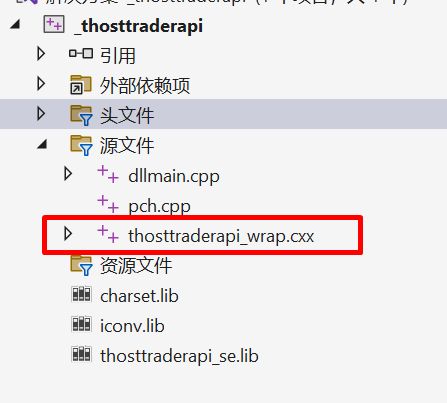Click the 头文件 filter folder icon
Screen dimensions: 447x403
[81, 115]
